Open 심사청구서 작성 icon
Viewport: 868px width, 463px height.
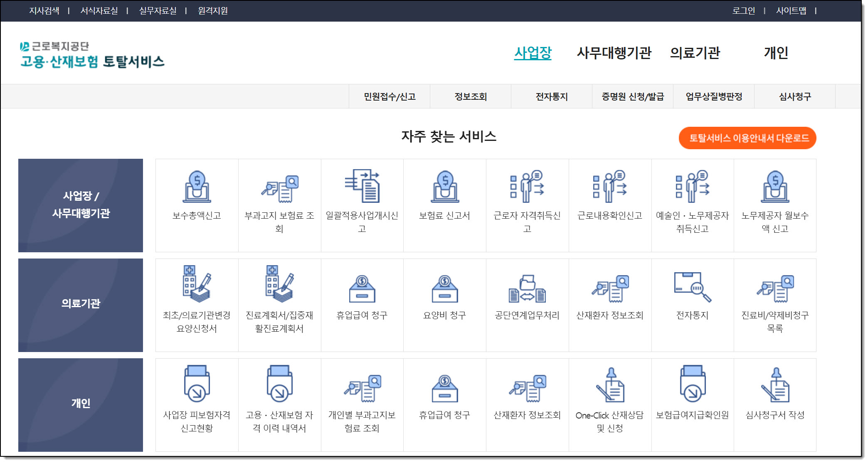pos(775,384)
